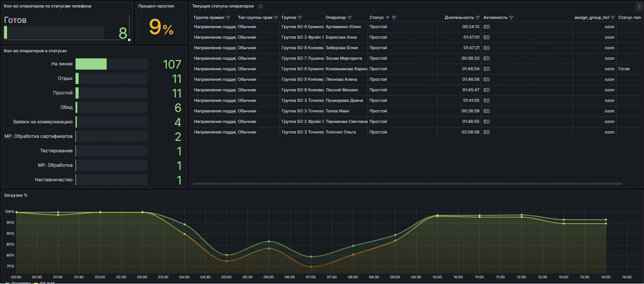The image size is (644, 284).
Task: Click the filter icon on the Группа column
Action: [x=300, y=18]
